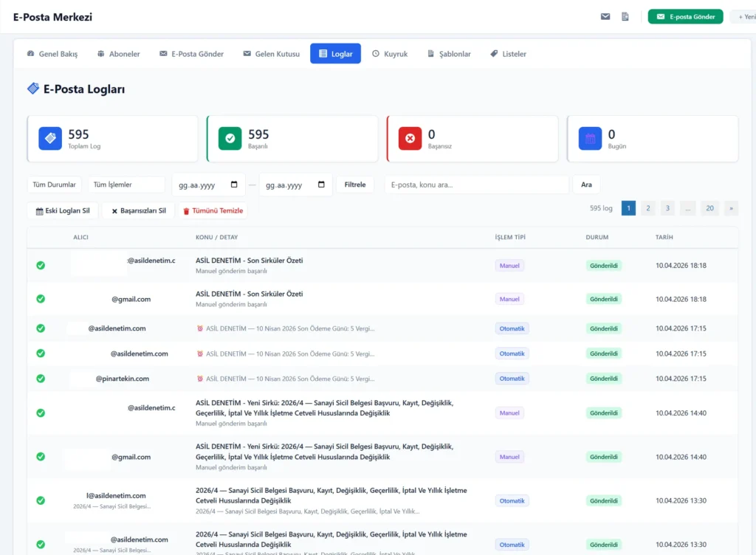Click the KONU / DETAY column header
This screenshot has height=555, width=756.
[x=216, y=237]
